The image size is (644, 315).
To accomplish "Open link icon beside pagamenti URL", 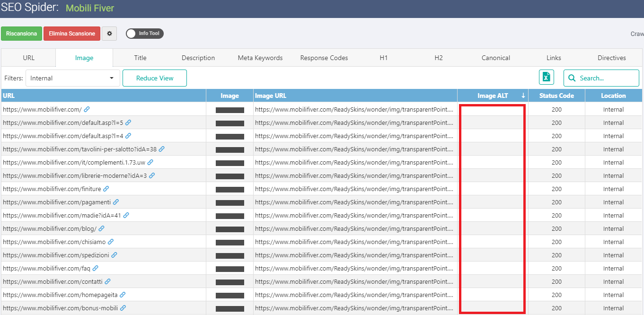I will pyautogui.click(x=116, y=202).
